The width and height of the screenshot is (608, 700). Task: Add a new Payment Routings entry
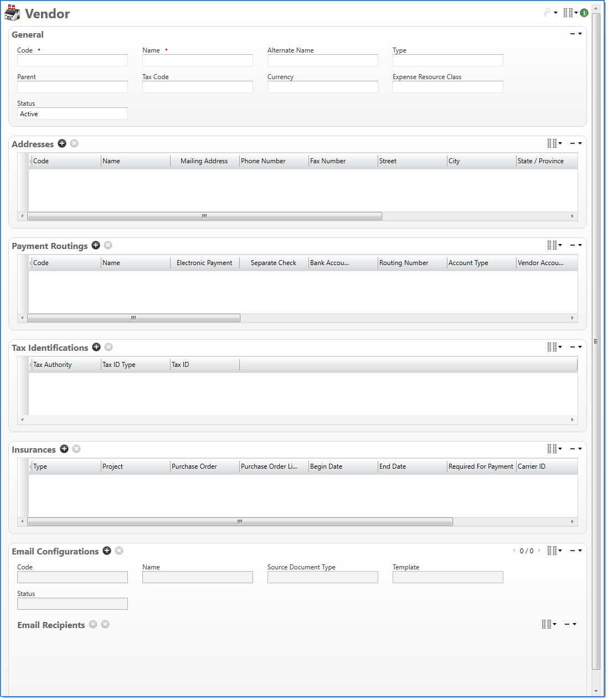tap(96, 246)
